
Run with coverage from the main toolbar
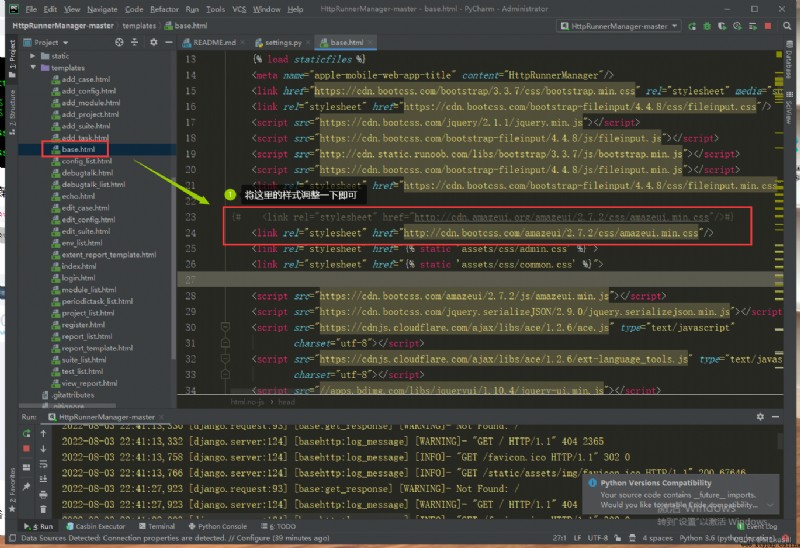[722, 26]
